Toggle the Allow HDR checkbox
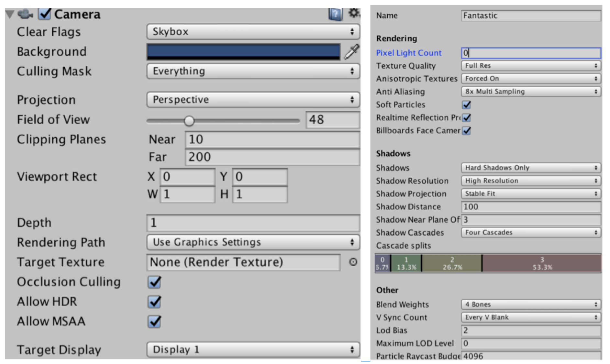Image resolution: width=610 pixels, height=364 pixels. pyautogui.click(x=155, y=302)
